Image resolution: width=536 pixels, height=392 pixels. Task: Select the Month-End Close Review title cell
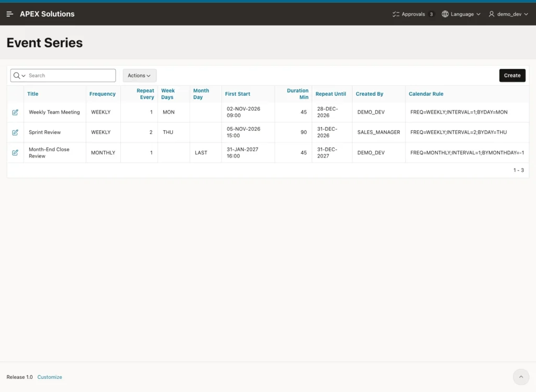click(54, 152)
